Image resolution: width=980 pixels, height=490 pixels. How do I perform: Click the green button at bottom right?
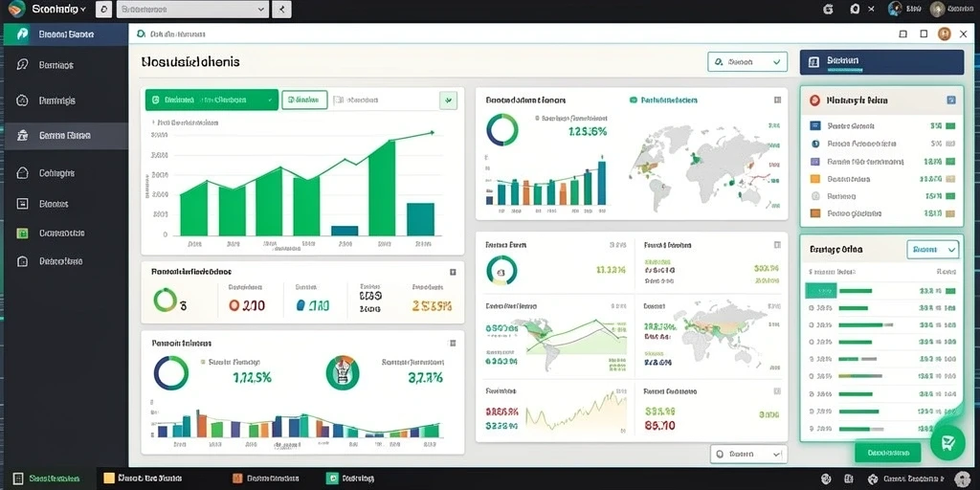tap(887, 453)
